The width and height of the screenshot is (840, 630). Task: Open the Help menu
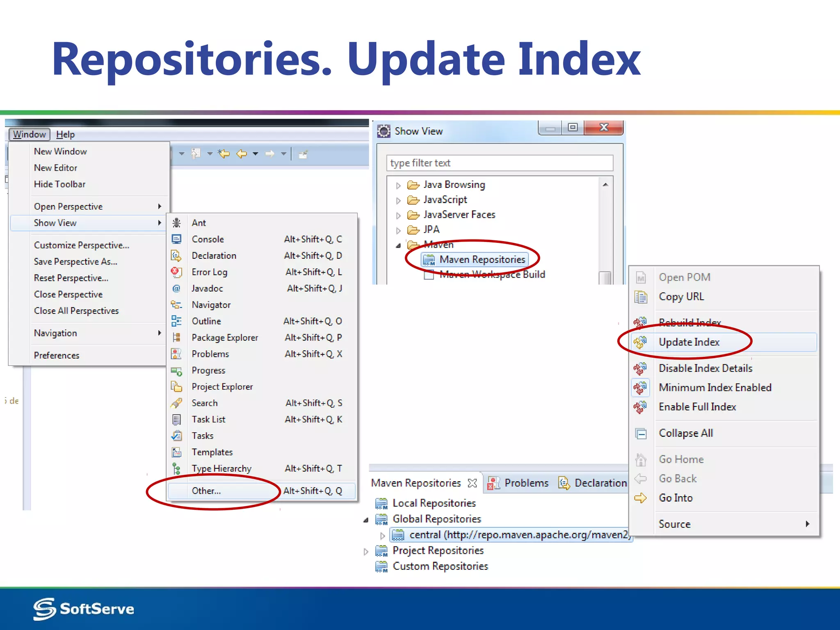pos(65,134)
